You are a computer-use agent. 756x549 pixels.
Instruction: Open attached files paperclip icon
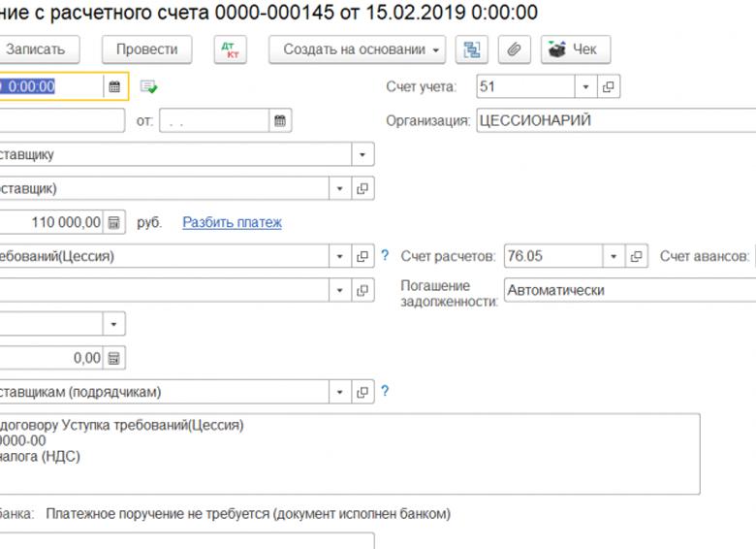514,49
